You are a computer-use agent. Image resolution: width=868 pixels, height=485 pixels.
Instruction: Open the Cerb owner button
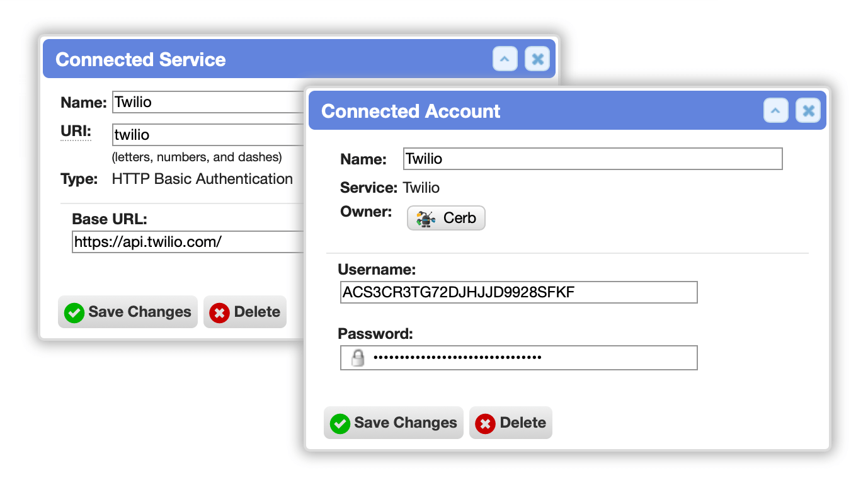pos(446,218)
